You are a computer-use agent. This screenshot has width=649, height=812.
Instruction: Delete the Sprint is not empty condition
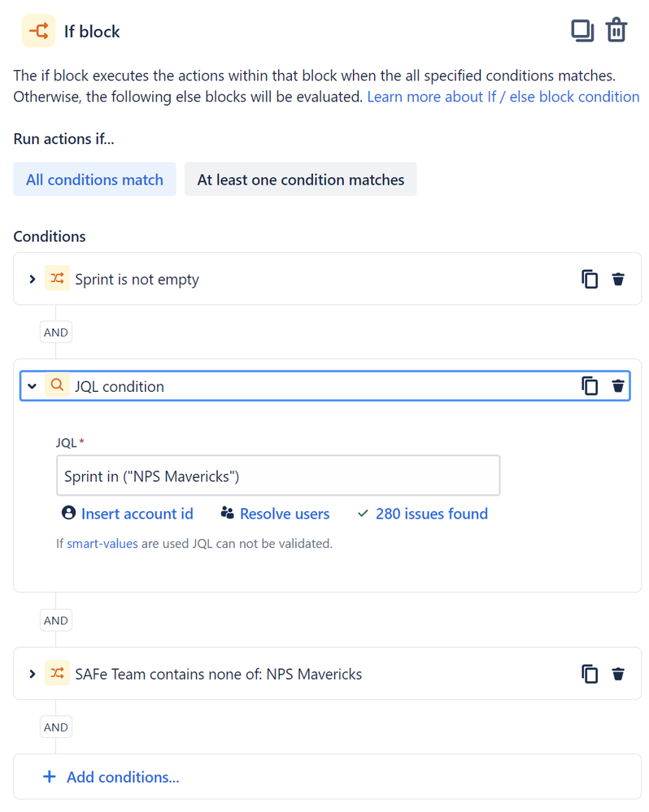[x=618, y=279]
